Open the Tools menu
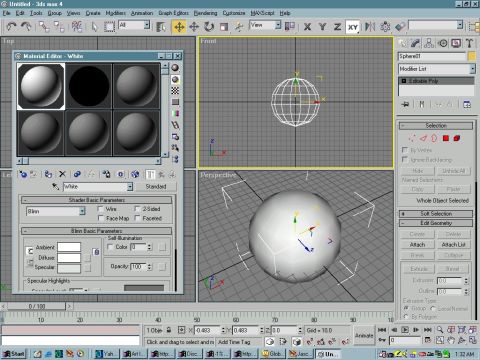The width and height of the screenshot is (480, 360). coord(36,13)
